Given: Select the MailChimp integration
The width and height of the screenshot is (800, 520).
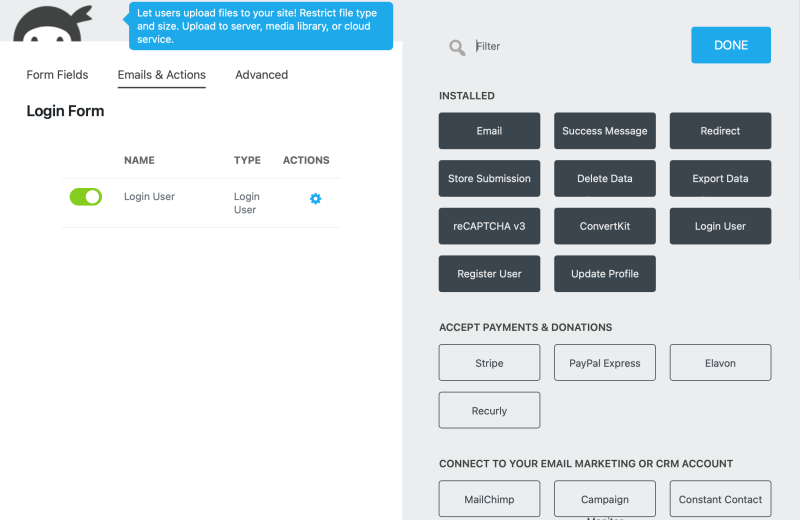Looking at the screenshot, I should click(489, 499).
